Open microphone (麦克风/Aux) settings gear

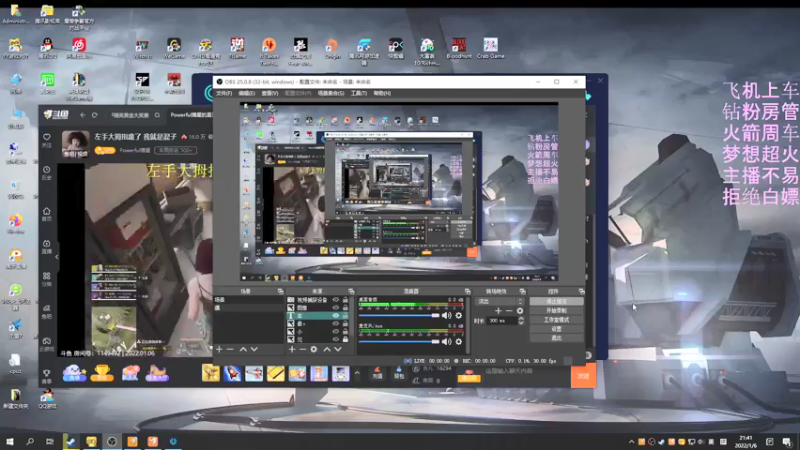(459, 341)
